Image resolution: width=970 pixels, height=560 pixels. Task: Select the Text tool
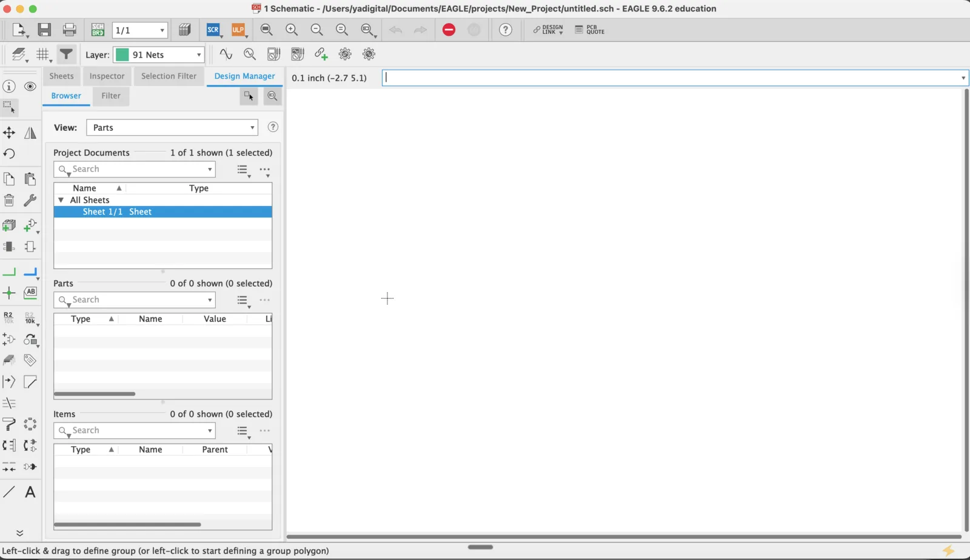[30, 492]
